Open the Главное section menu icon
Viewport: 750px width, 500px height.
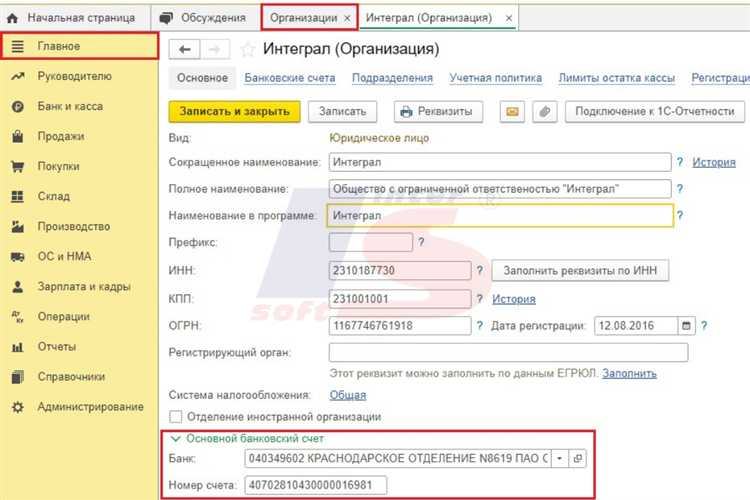[18, 46]
